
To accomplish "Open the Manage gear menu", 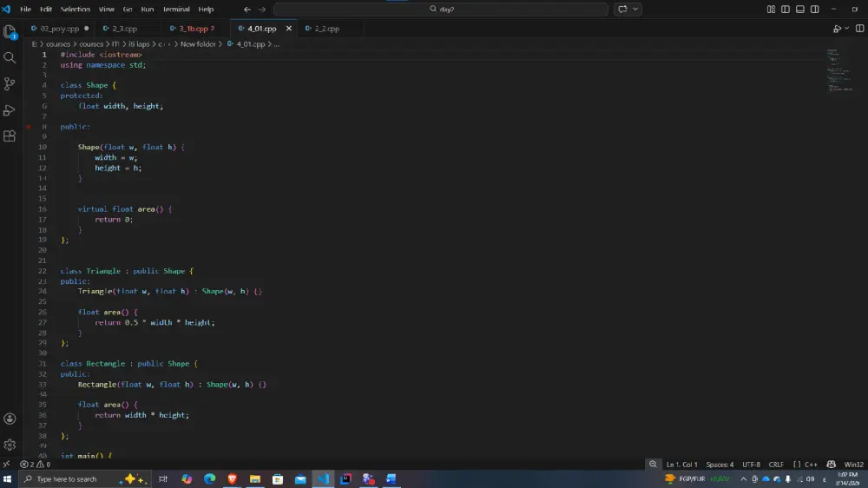I will [10, 445].
